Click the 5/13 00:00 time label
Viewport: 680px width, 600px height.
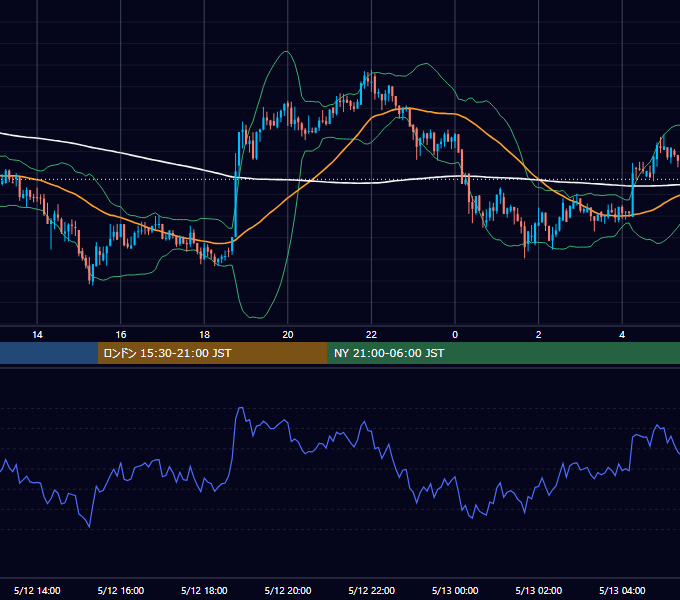coord(455,590)
